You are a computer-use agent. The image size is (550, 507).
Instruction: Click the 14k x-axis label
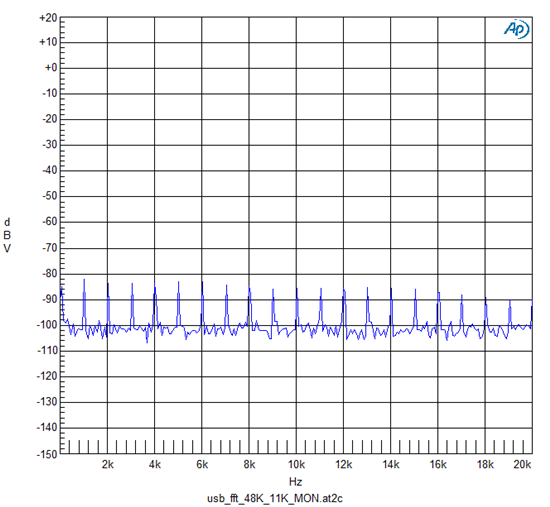391,465
